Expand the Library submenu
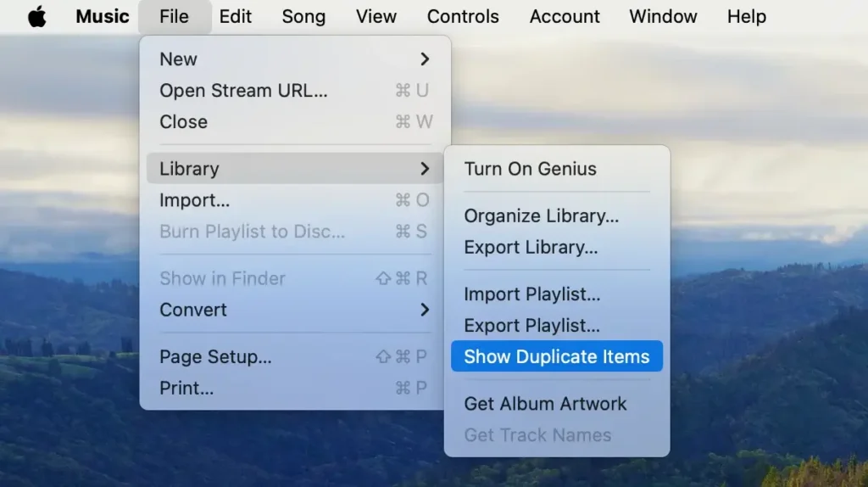 294,169
